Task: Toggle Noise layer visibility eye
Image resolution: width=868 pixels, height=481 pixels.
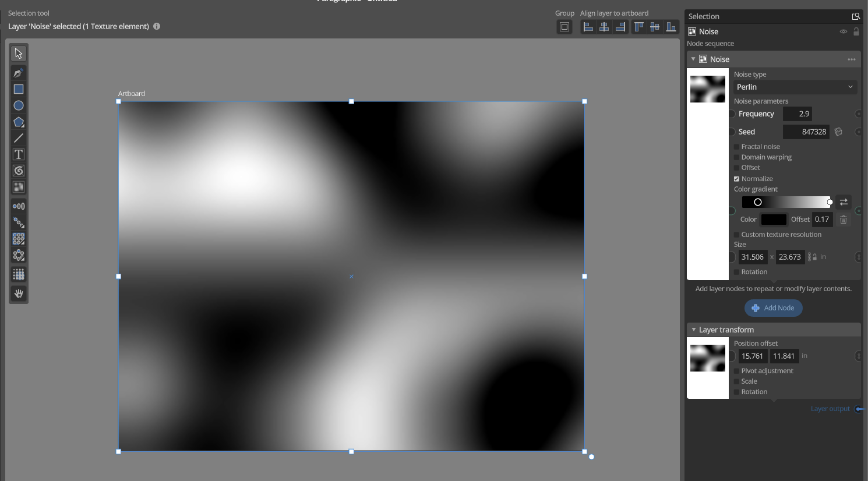Action: tap(843, 31)
